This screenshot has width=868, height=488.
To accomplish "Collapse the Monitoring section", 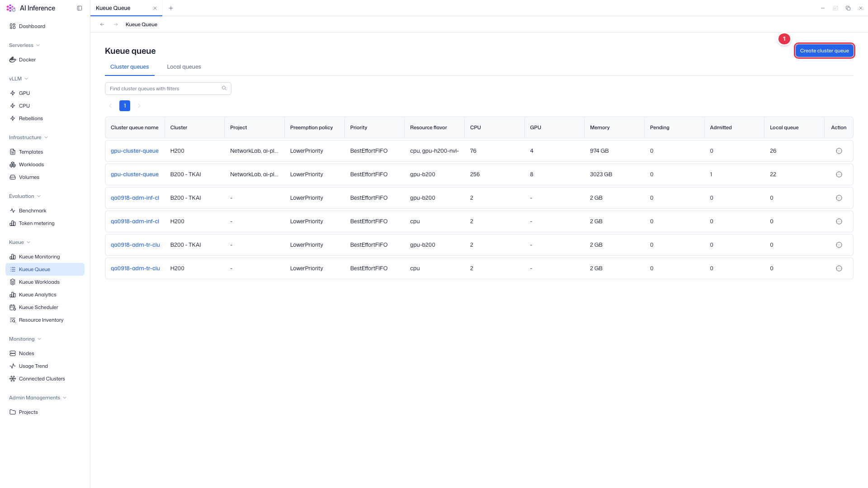I will 25,339.
